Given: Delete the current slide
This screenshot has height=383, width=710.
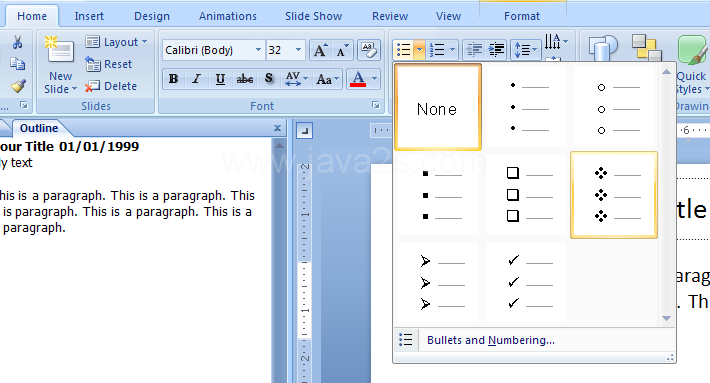Looking at the screenshot, I should click(111, 86).
